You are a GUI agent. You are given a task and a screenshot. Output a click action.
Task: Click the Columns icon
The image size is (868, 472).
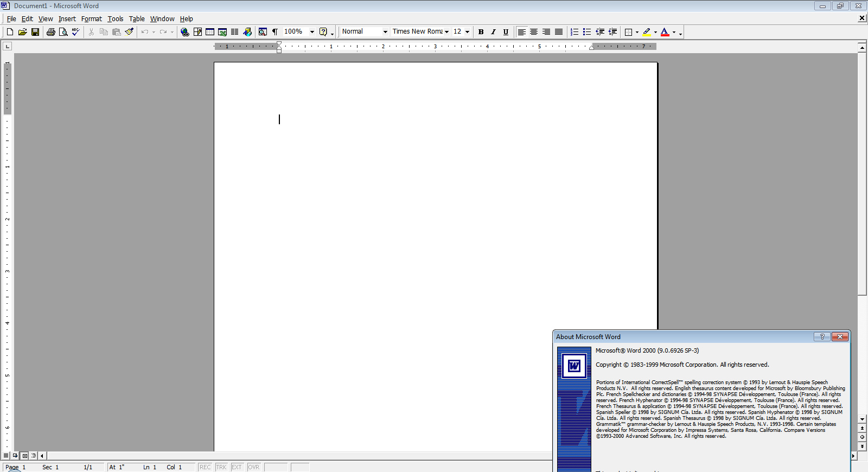(x=235, y=32)
